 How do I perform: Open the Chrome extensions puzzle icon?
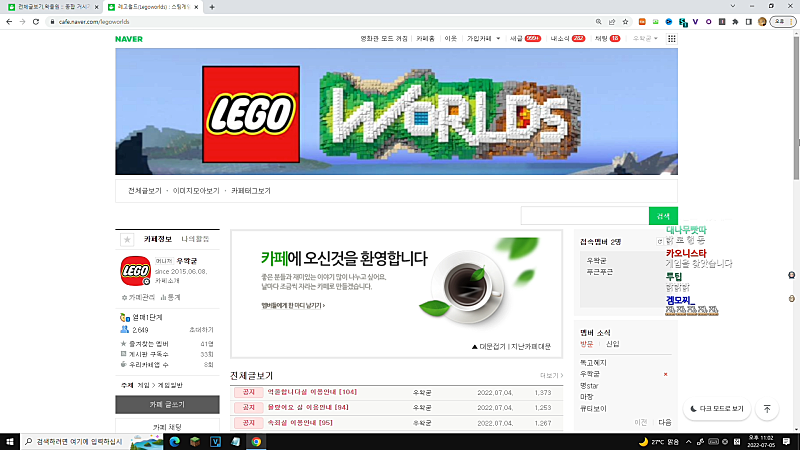point(735,21)
